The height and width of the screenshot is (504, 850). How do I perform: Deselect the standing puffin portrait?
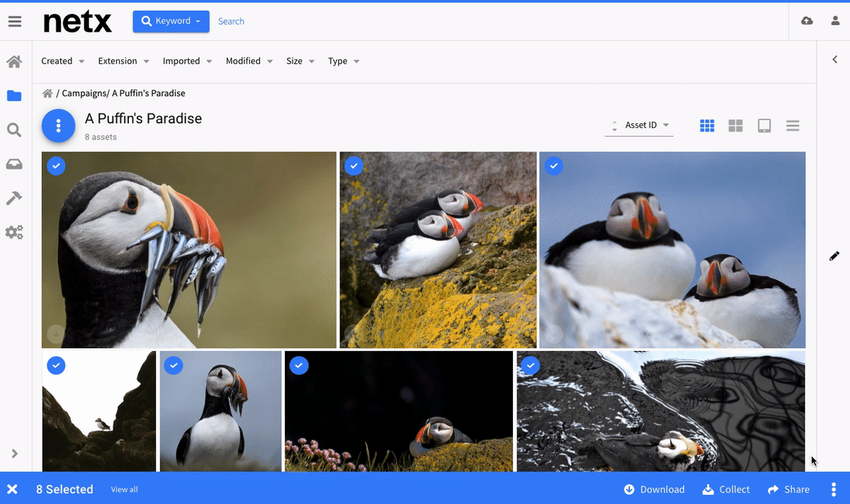pyautogui.click(x=173, y=365)
